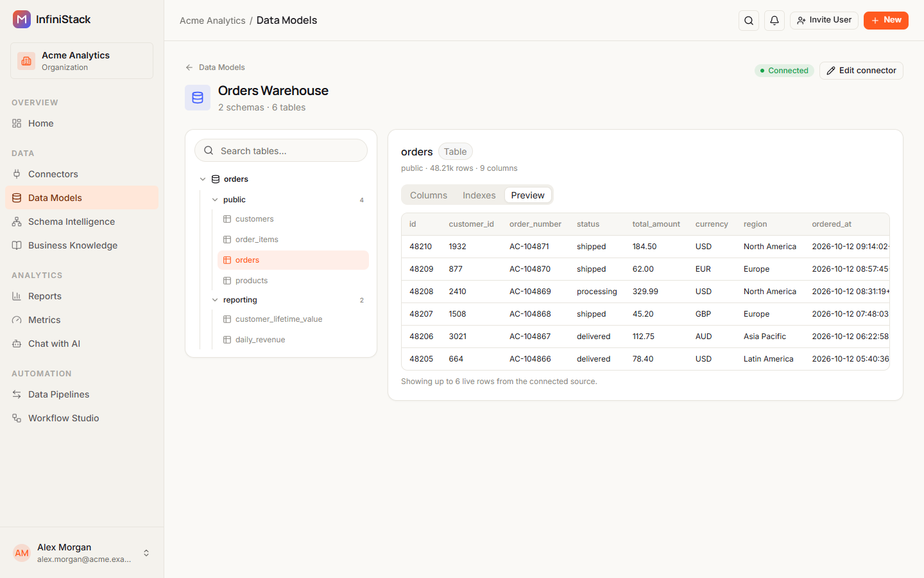Click the Home sidebar icon

click(x=17, y=123)
